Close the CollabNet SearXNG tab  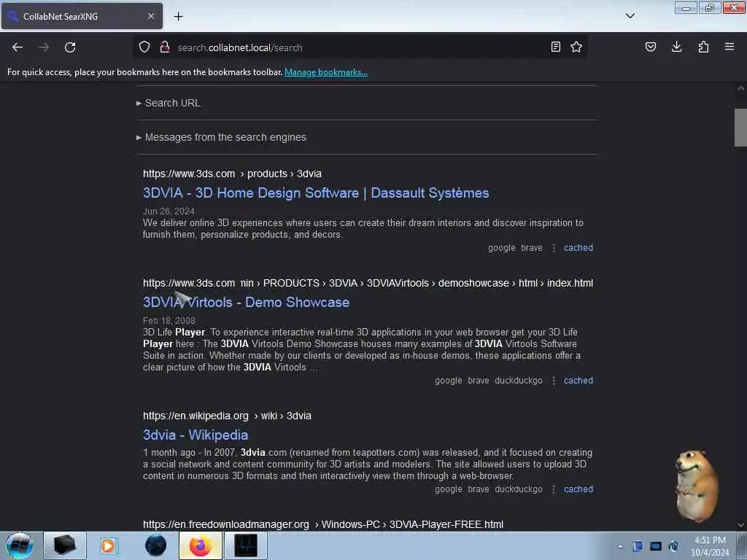151,16
